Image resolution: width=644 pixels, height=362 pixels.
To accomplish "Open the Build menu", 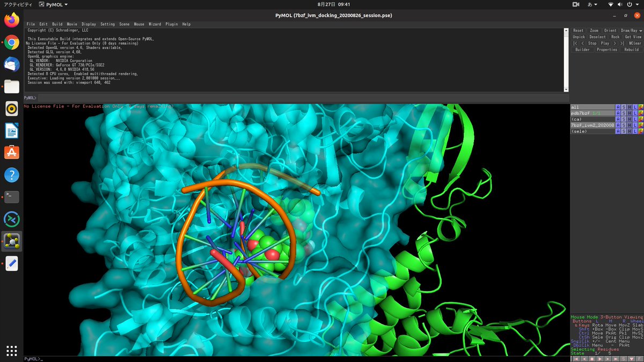I will [57, 24].
